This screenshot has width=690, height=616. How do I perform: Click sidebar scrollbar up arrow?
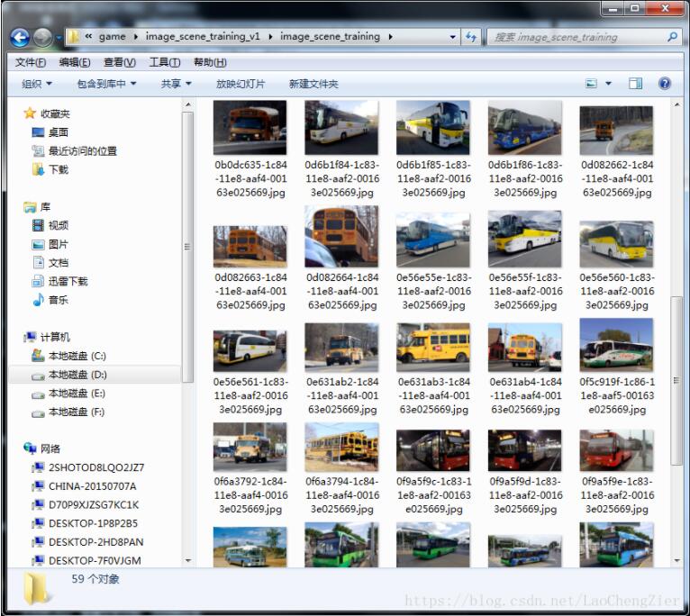(x=188, y=104)
